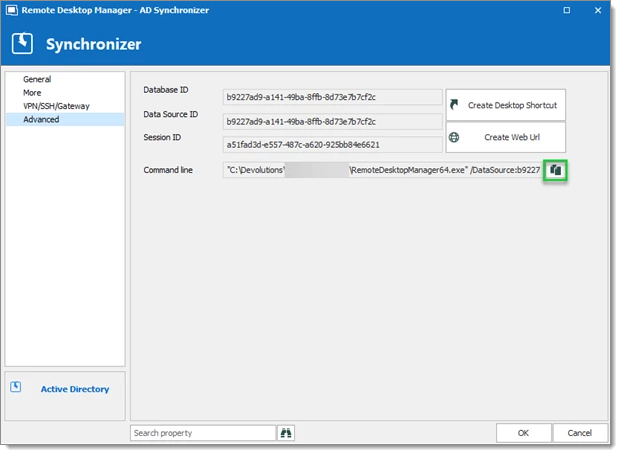
Task: Click into the Data Source ID field
Action: pos(332,121)
